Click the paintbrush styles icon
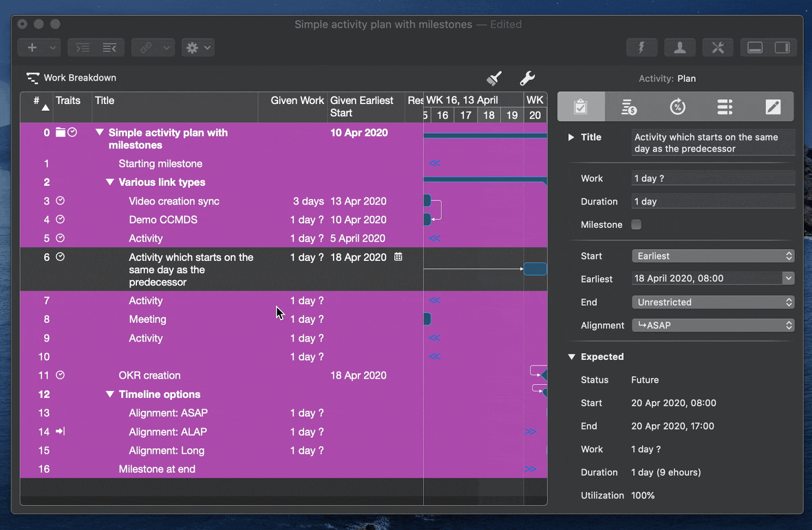Viewport: 812px width, 530px height. click(x=494, y=78)
